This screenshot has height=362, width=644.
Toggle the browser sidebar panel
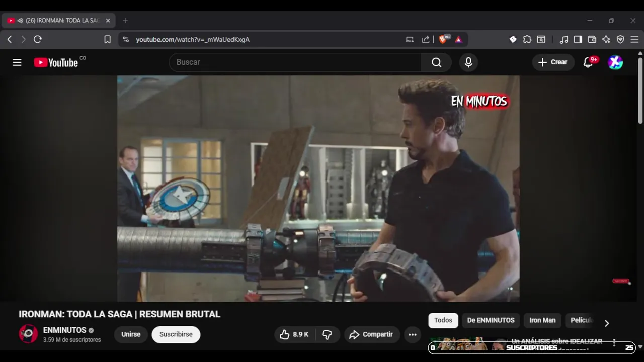pos(578,39)
